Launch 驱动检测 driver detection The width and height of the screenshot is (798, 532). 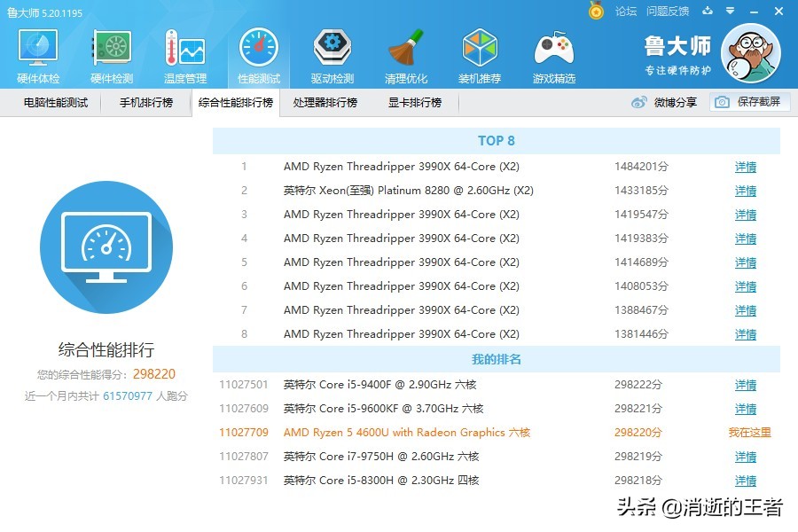click(x=332, y=53)
